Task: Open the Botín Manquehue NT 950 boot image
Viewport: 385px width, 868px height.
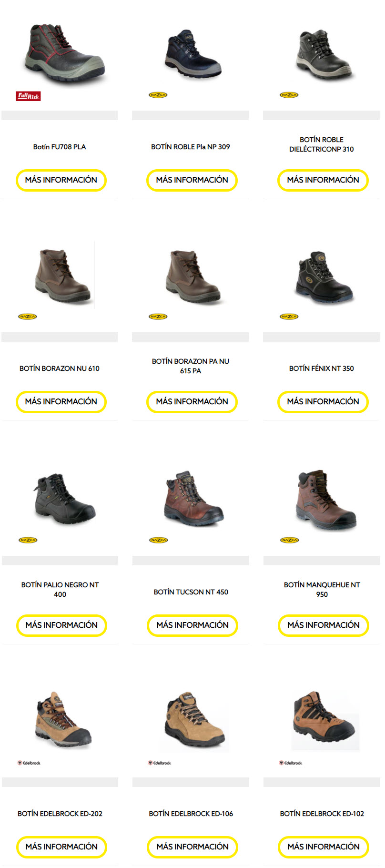Action: pyautogui.click(x=326, y=500)
